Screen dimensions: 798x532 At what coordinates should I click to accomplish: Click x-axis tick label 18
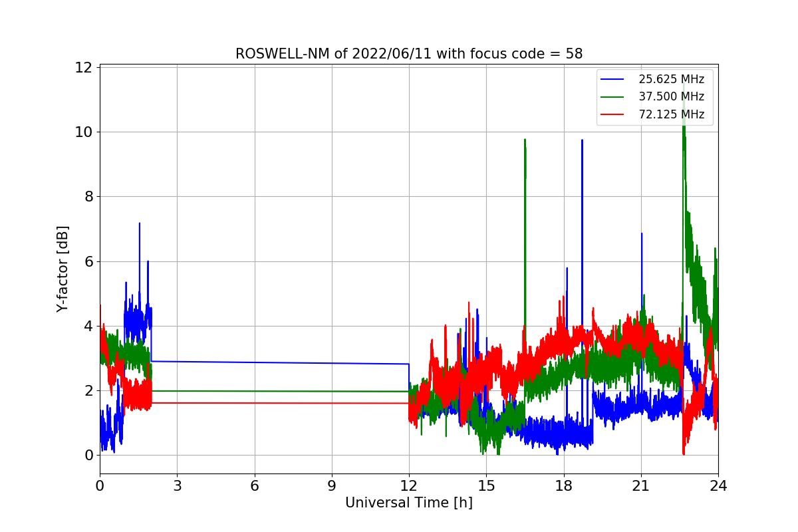(564, 485)
